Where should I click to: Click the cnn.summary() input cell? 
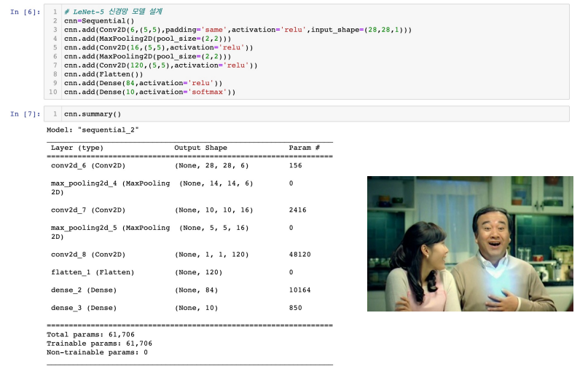(x=306, y=114)
